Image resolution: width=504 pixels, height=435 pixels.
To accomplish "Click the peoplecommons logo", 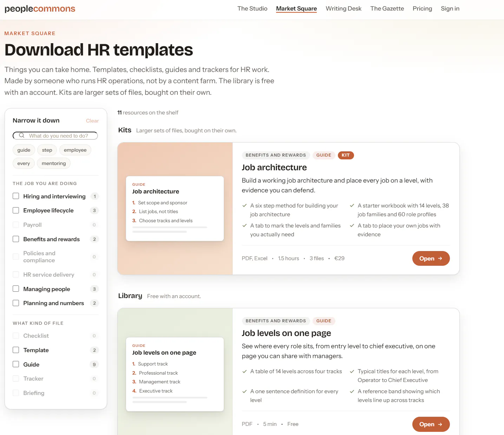I will pyautogui.click(x=40, y=9).
